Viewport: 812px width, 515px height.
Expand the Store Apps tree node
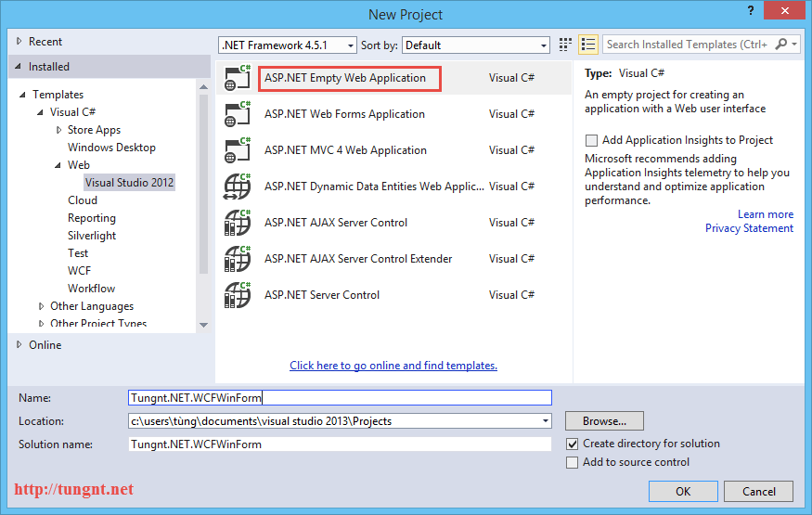coord(58,130)
